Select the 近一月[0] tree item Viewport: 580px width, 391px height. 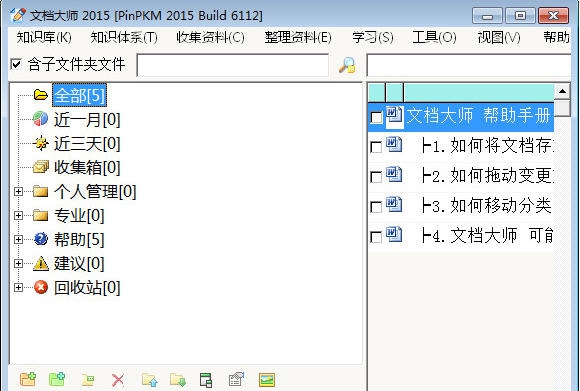pos(87,119)
